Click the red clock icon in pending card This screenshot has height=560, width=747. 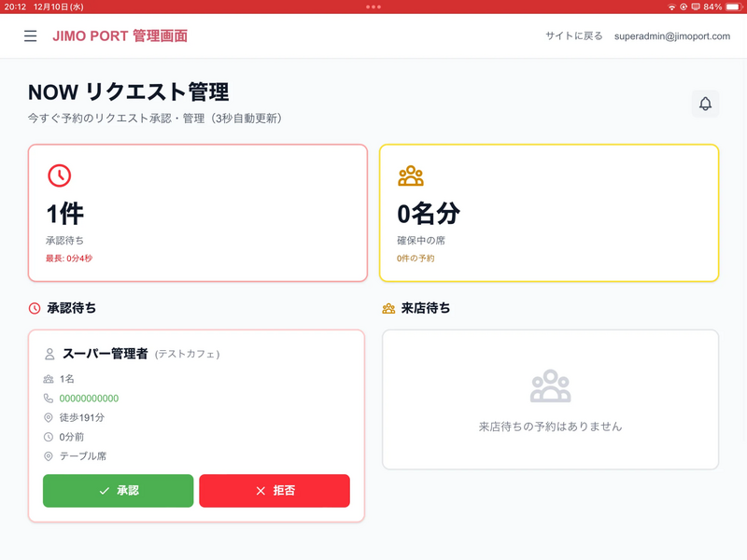(x=59, y=175)
